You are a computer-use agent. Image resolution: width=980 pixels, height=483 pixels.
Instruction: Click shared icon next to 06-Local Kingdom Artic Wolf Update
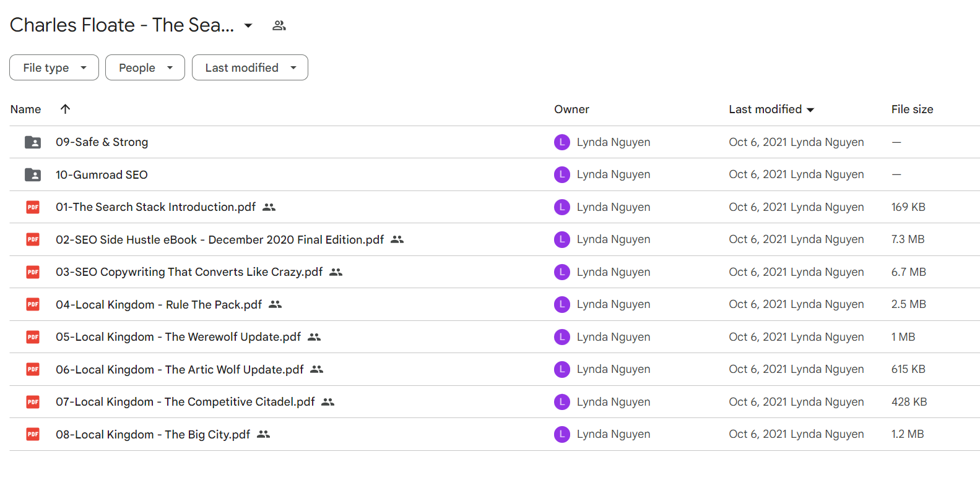click(x=316, y=369)
